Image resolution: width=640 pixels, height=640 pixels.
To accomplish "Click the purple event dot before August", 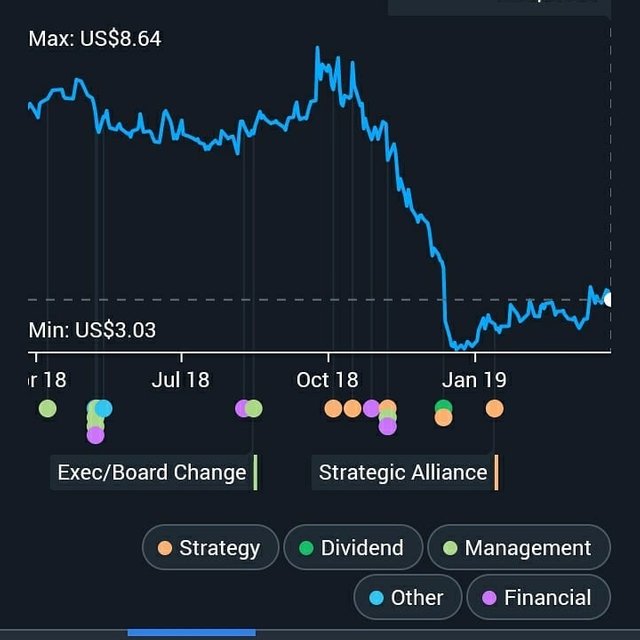I will point(242,408).
